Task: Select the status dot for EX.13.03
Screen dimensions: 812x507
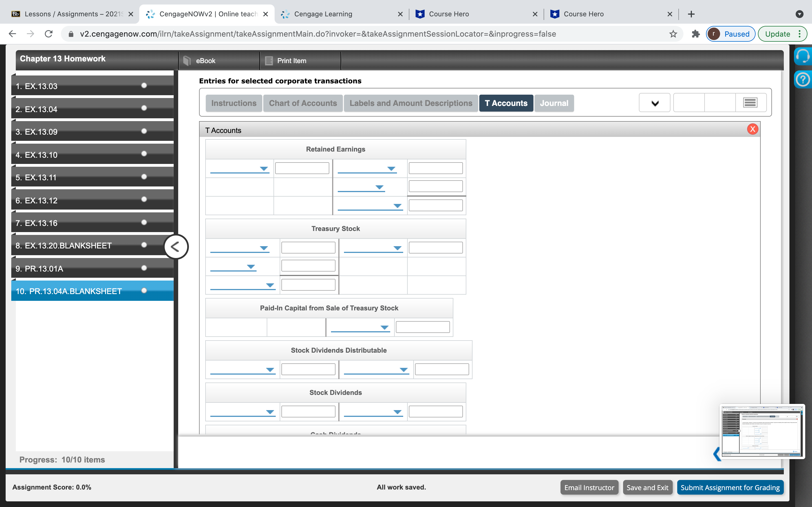Action: [144, 86]
